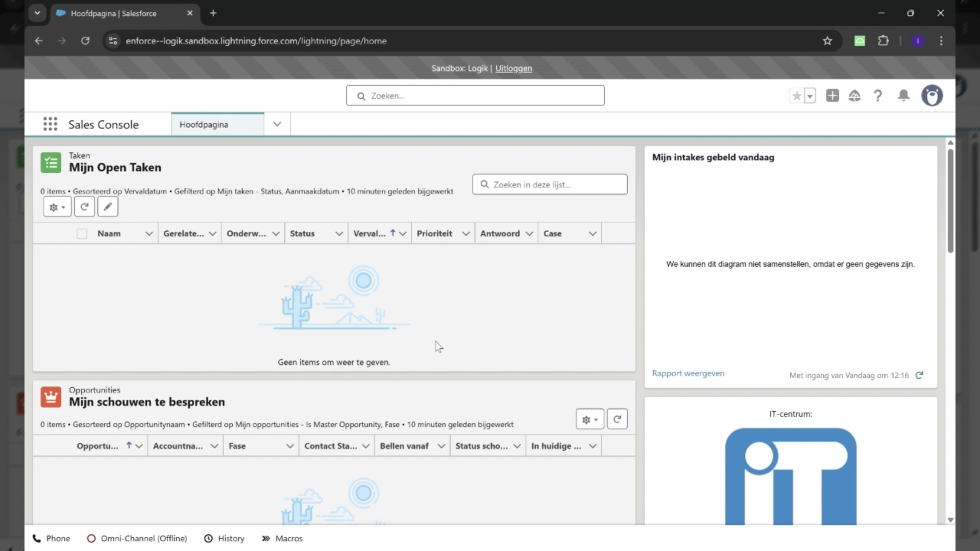Click the Uitloggen link in the sandbox banner
The height and width of the screenshot is (551, 980).
(x=513, y=68)
